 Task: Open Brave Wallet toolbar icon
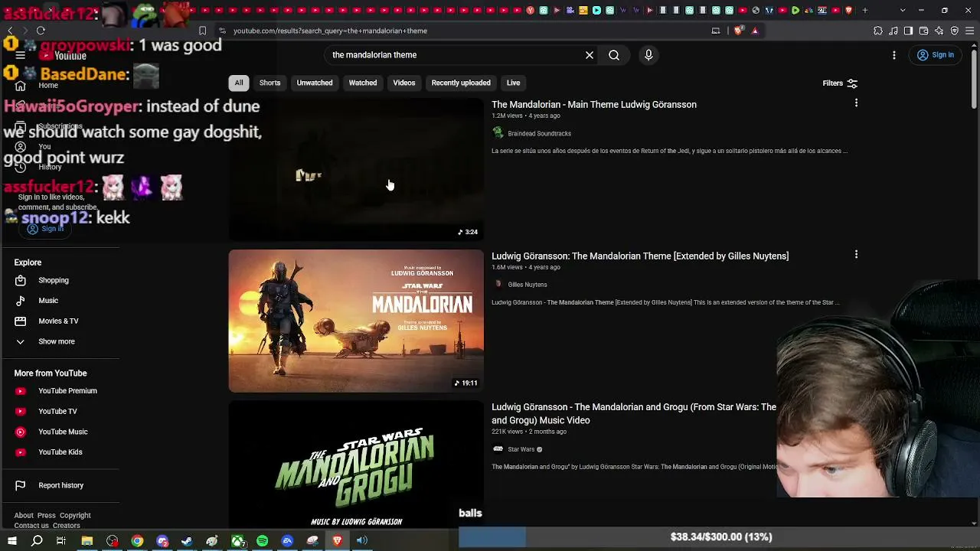tap(923, 31)
